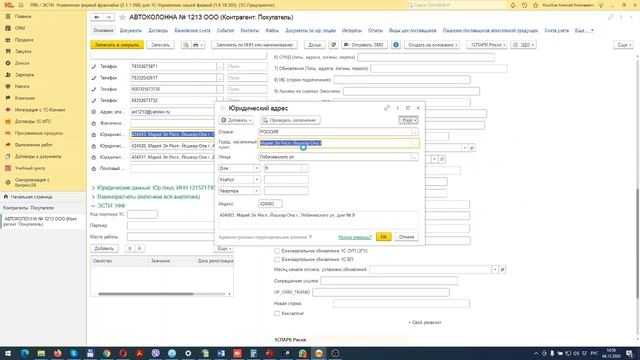
Task: Open Windows Start menu
Action: pyautogui.click(x=8, y=353)
